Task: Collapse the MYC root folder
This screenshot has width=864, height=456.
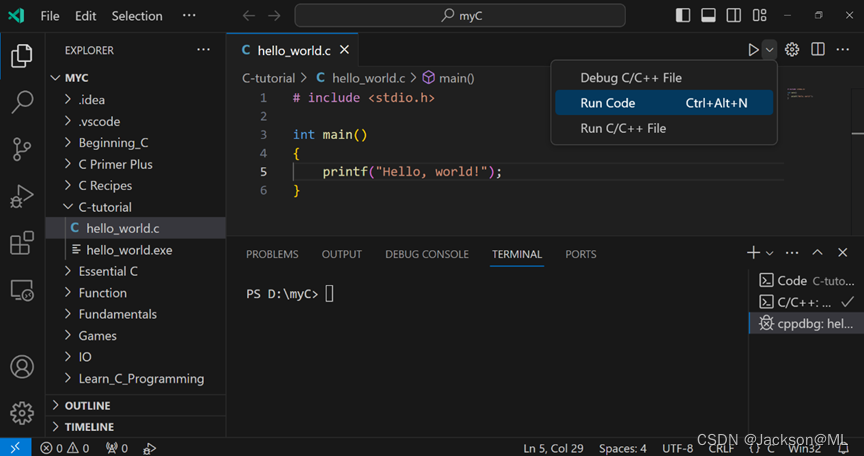Action: click(136, 78)
